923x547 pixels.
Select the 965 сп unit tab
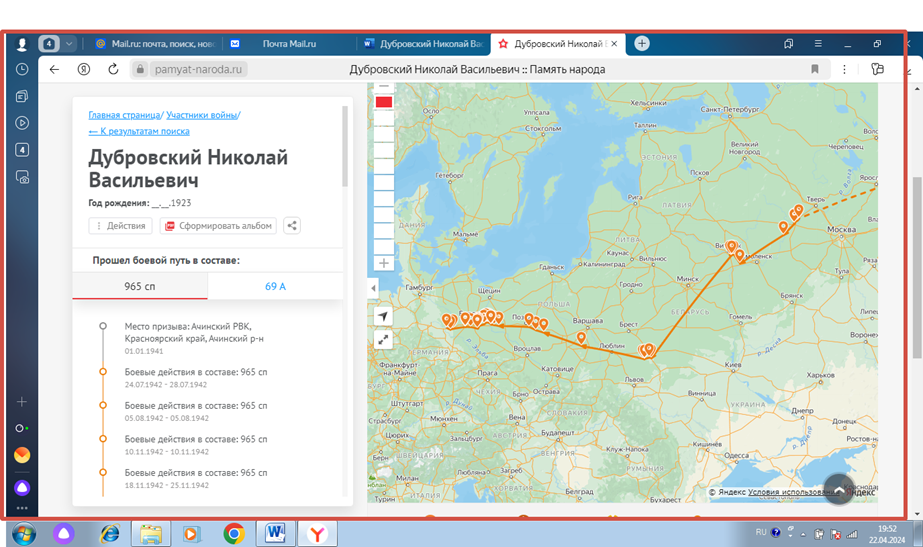[140, 286]
